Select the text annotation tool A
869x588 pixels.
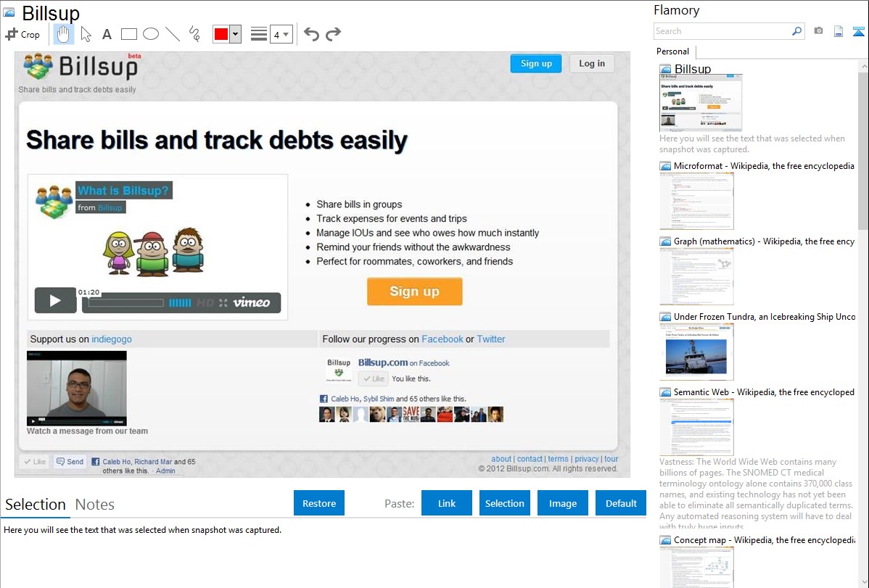[x=107, y=34]
